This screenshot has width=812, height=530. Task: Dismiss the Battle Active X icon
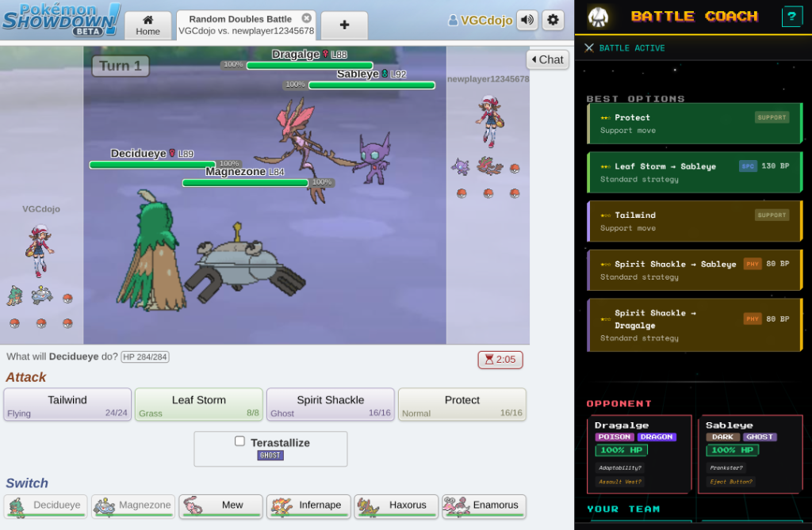pos(589,48)
